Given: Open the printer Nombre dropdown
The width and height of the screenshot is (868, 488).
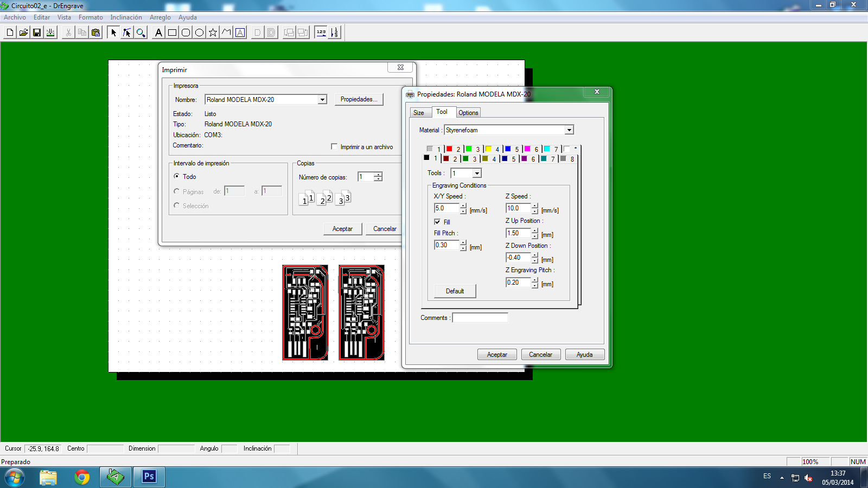Looking at the screenshot, I should [x=322, y=100].
